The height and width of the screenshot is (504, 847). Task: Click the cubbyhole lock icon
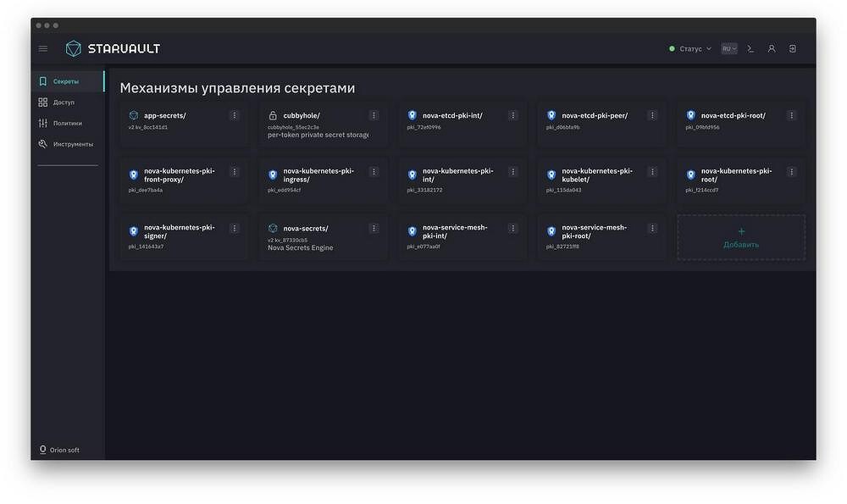tap(273, 115)
